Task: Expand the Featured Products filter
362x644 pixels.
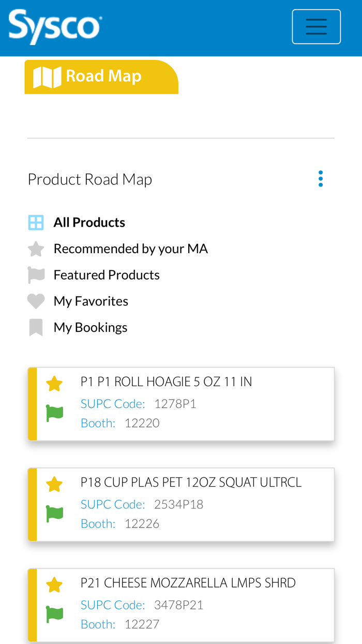Action: (107, 274)
